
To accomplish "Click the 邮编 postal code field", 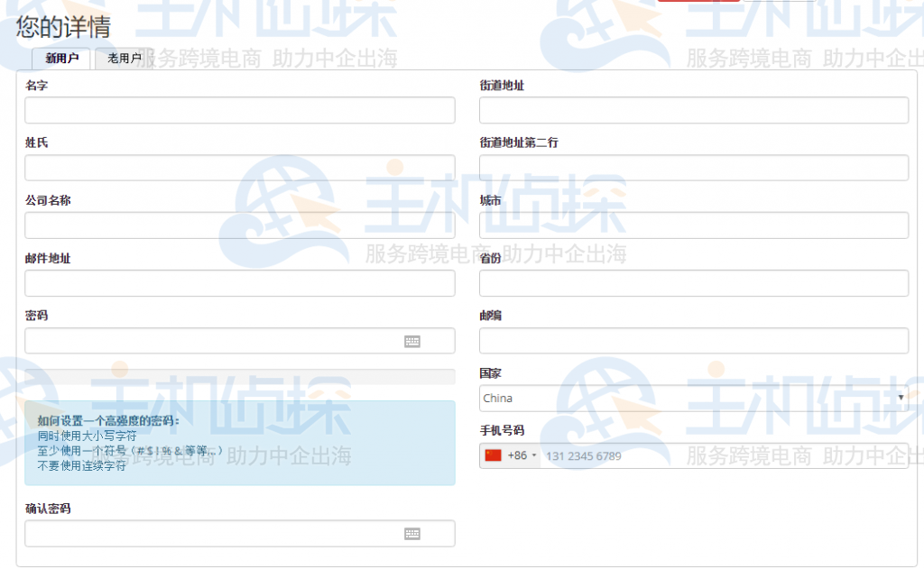I will 693,341.
